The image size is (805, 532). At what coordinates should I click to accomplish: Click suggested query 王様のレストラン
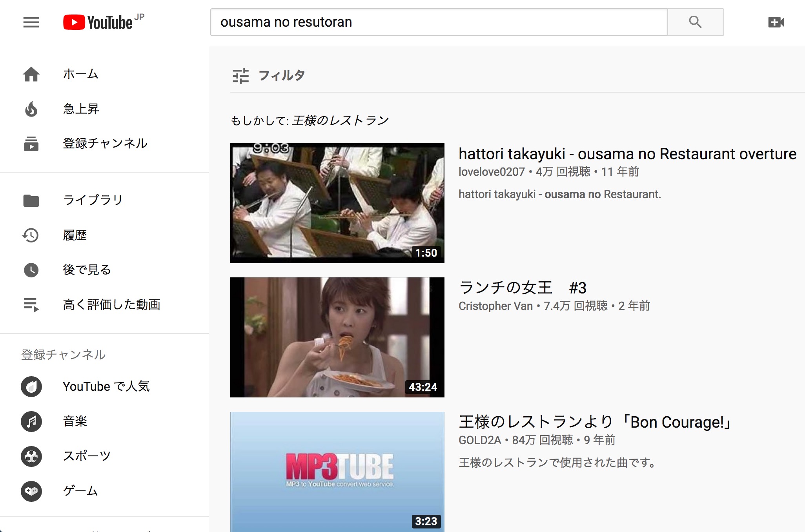(x=340, y=120)
